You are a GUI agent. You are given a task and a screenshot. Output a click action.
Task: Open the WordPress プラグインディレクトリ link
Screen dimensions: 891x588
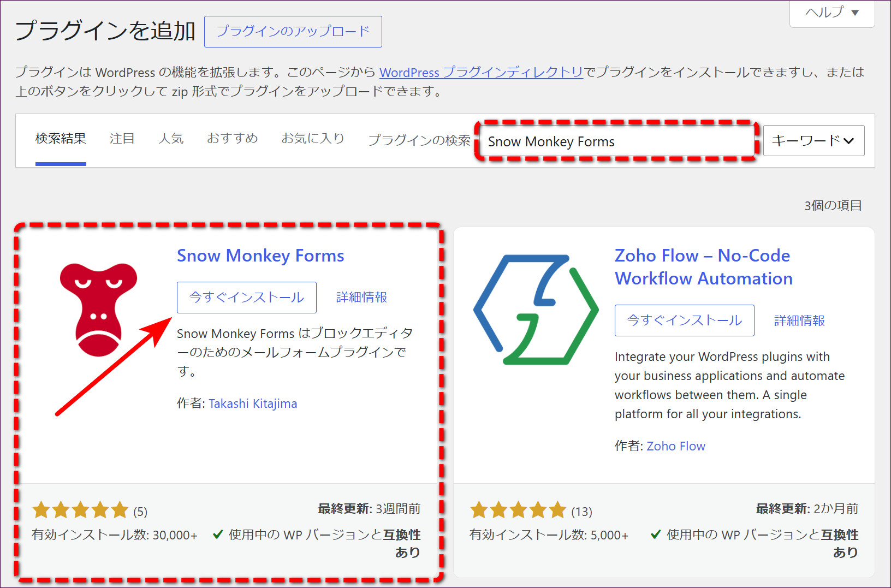pyautogui.click(x=481, y=72)
